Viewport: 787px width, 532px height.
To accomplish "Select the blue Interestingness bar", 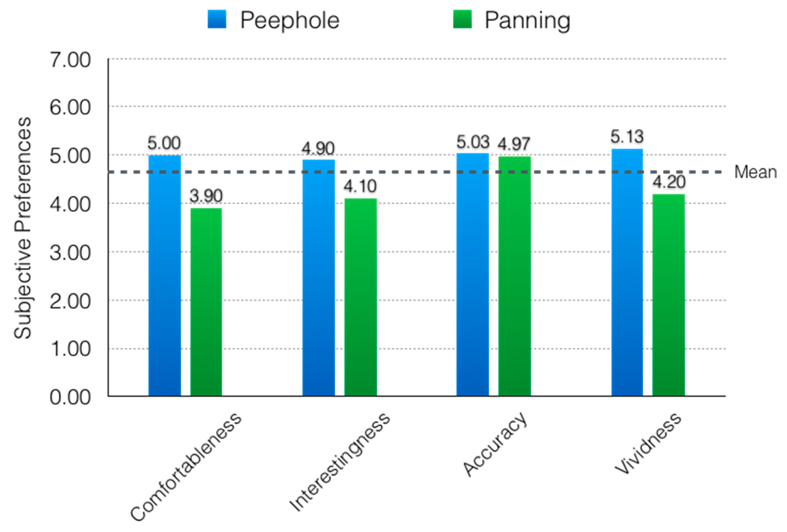I will (x=318, y=277).
